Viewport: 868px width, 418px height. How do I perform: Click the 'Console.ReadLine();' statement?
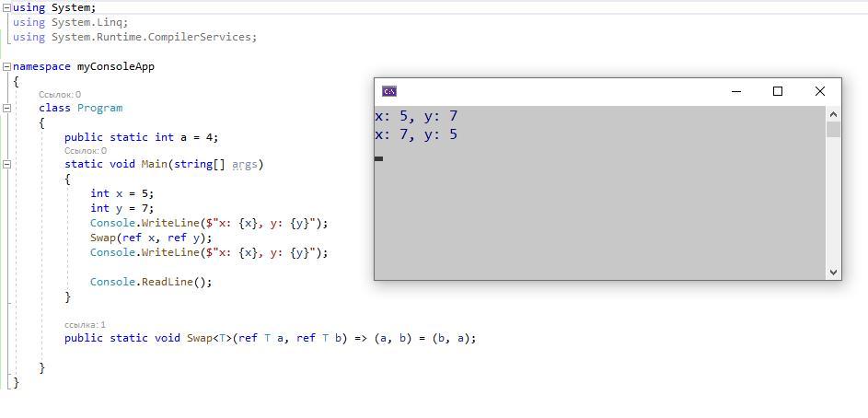click(x=151, y=282)
